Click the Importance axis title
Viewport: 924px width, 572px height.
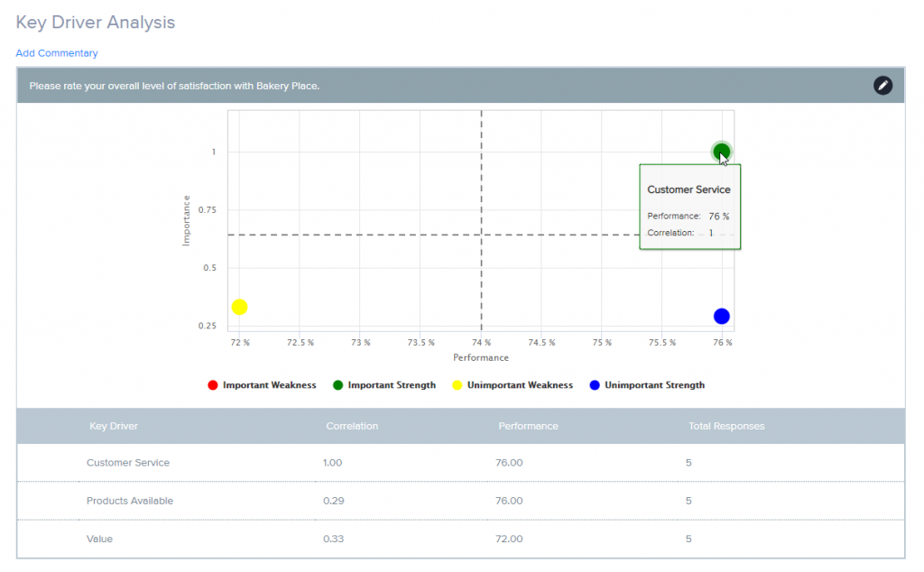pyautogui.click(x=187, y=220)
